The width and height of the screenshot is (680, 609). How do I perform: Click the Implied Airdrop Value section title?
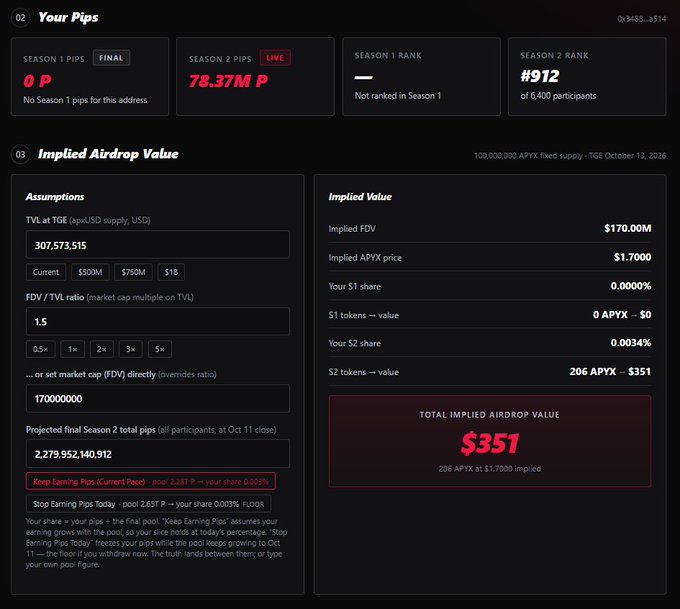point(108,154)
